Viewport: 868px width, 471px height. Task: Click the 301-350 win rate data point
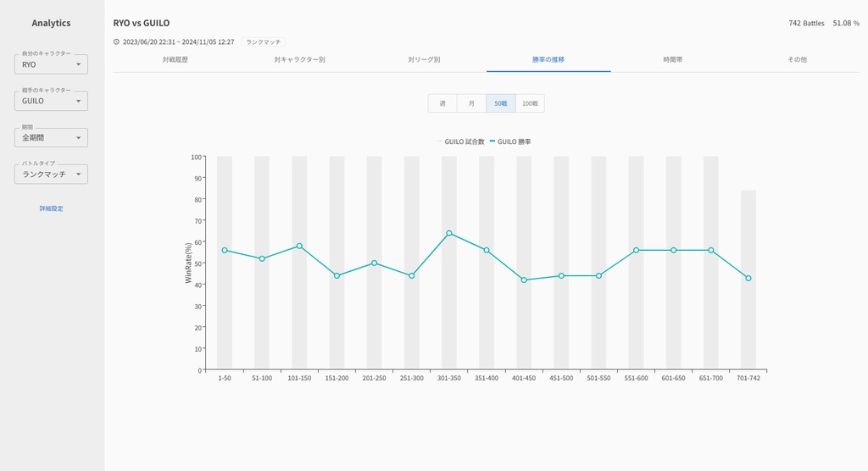(449, 233)
